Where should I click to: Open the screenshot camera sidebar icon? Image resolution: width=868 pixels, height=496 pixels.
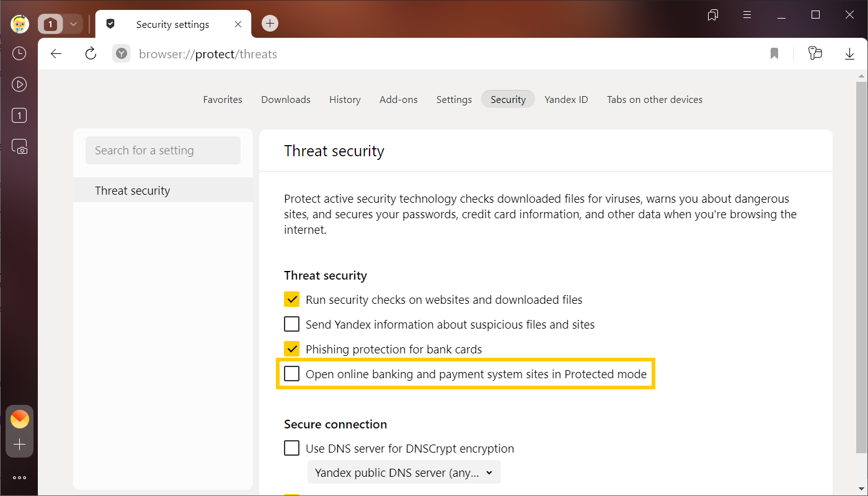(x=19, y=147)
